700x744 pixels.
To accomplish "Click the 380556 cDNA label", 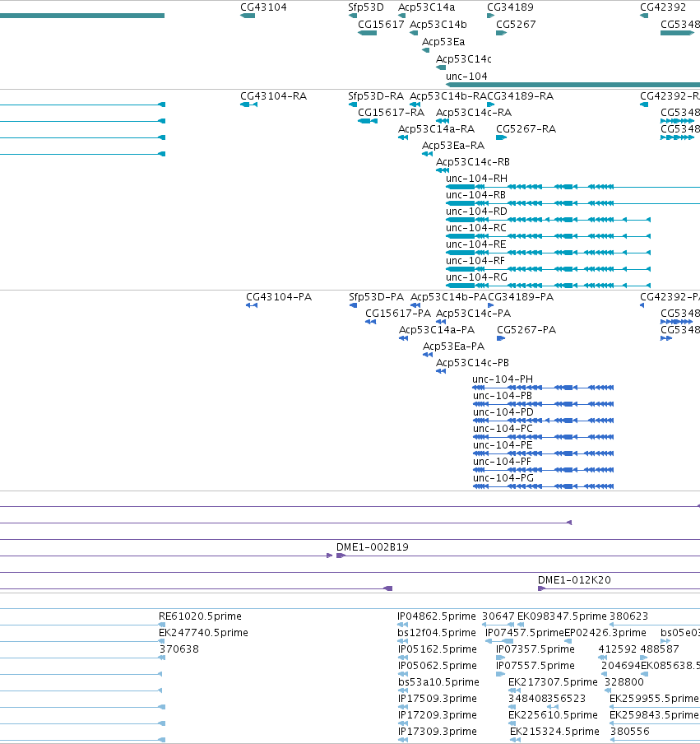I will coord(630,731).
